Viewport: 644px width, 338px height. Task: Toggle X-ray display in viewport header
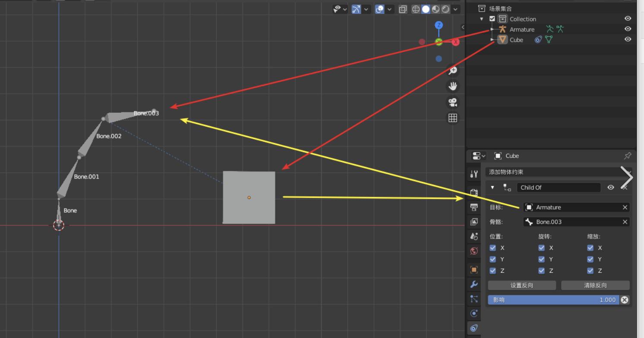pyautogui.click(x=403, y=9)
